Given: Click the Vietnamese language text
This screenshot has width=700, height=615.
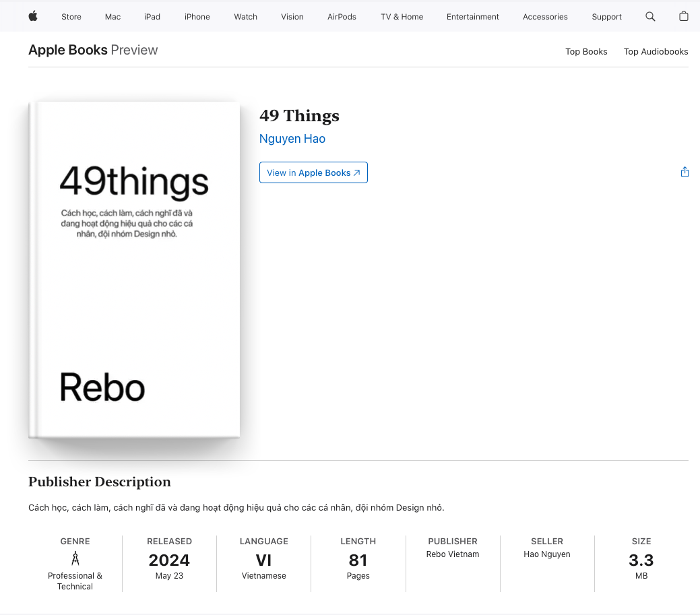Looking at the screenshot, I should 264,576.
